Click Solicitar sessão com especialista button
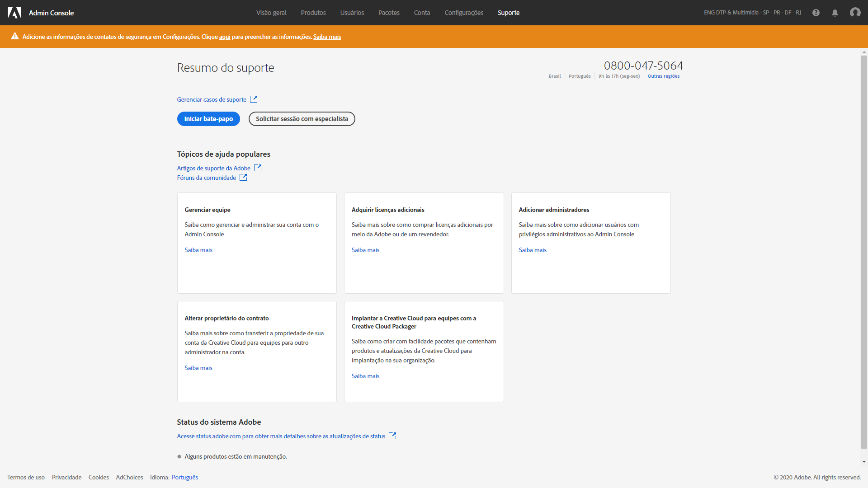 302,119
